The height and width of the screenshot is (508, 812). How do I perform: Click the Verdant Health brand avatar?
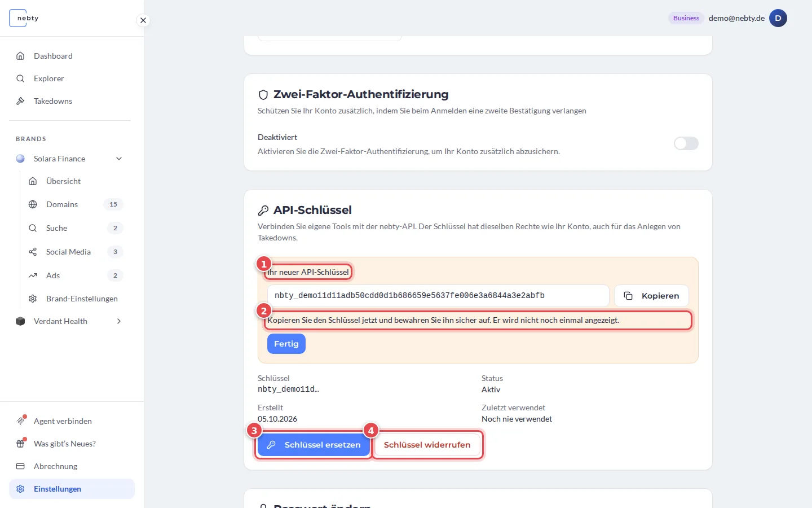[20, 321]
